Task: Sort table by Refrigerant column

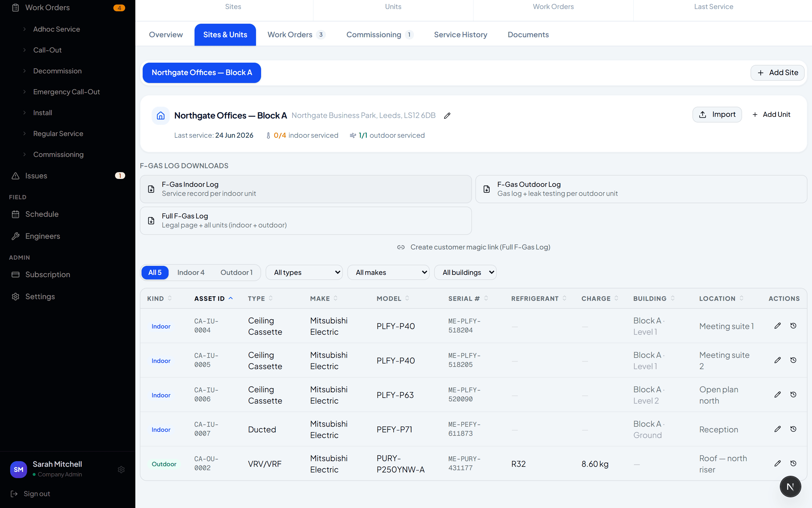Action: click(539, 298)
